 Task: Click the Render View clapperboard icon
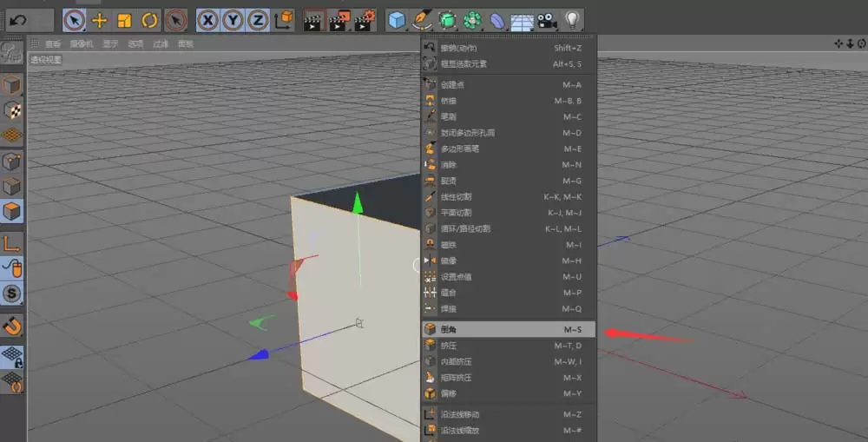coord(313,21)
